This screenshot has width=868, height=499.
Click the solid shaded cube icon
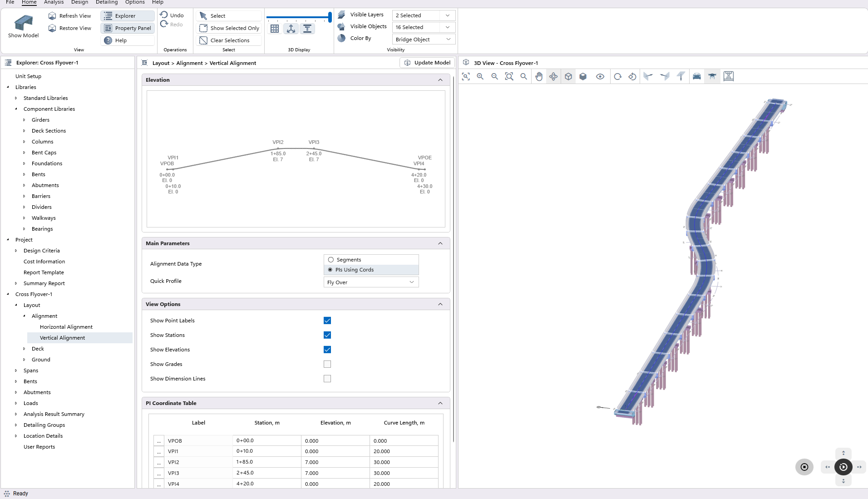(x=583, y=77)
